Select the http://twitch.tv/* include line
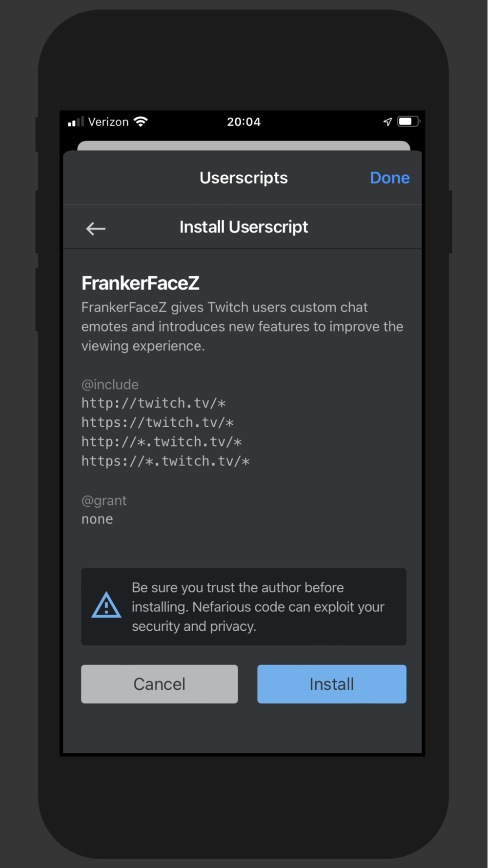 tap(153, 403)
